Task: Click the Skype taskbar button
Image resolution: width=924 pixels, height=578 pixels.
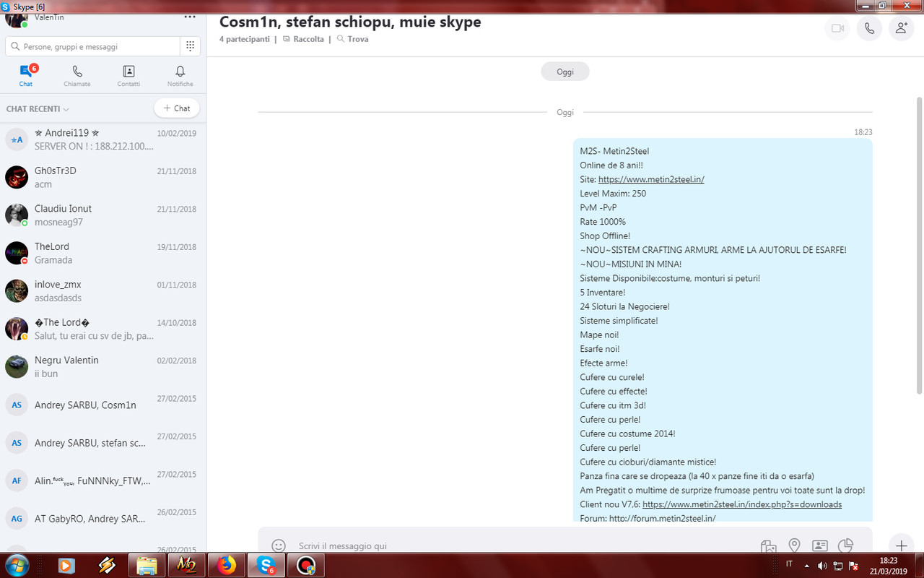Action: [266, 566]
